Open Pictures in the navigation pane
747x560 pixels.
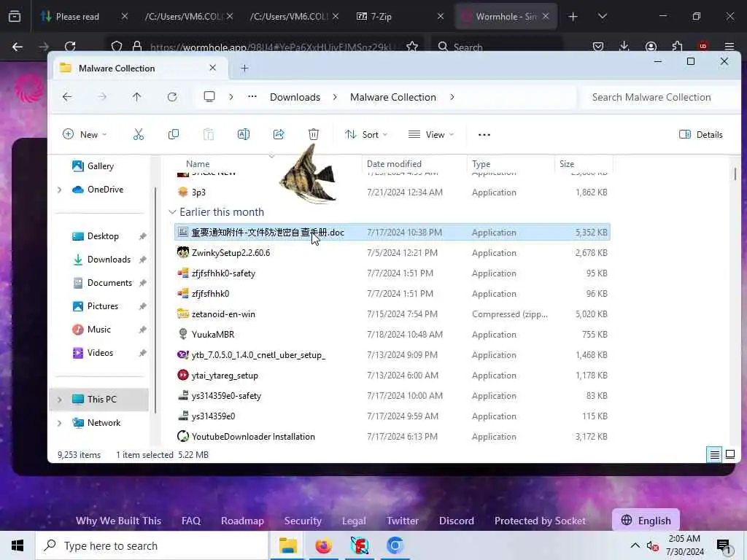pos(102,306)
